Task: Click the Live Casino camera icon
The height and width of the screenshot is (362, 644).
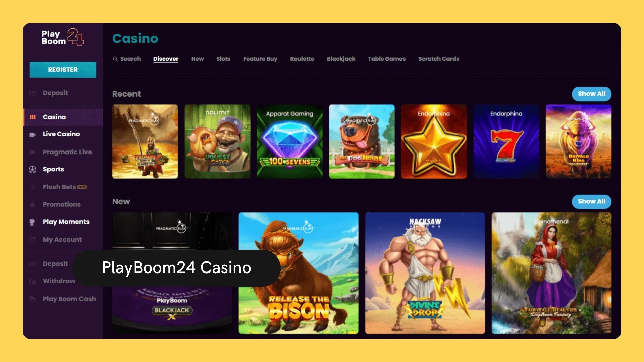Action: tap(33, 134)
